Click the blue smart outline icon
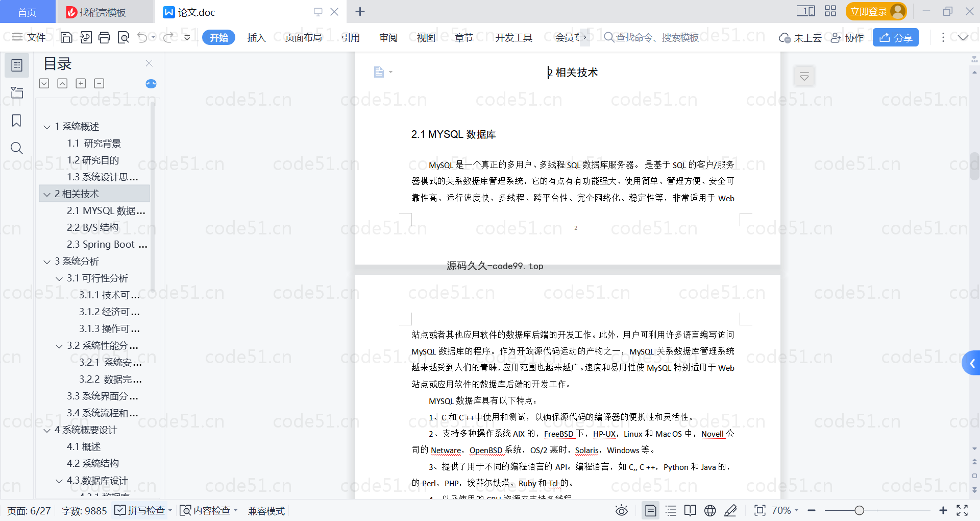The image size is (980, 521). [x=151, y=83]
